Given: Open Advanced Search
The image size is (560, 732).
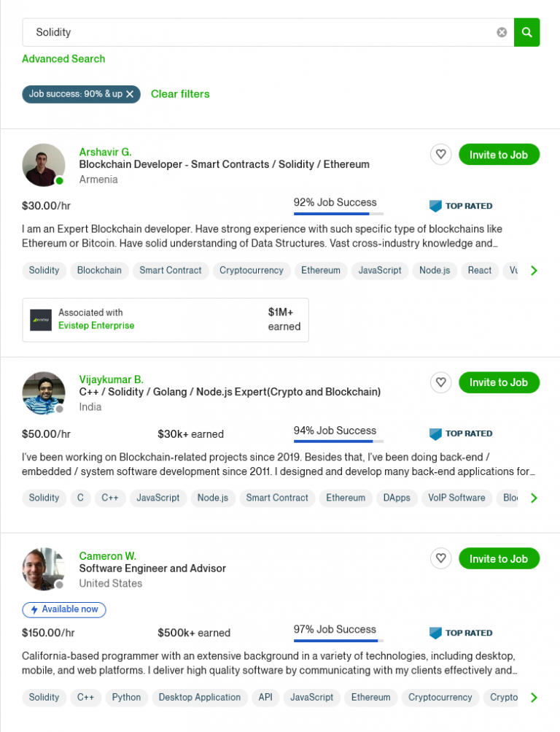Looking at the screenshot, I should coord(63,59).
